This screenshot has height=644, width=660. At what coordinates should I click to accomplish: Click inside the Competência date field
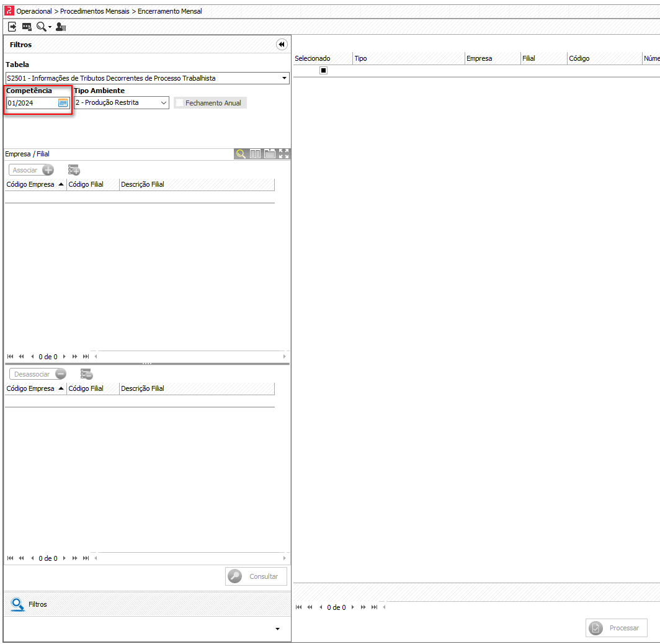tap(31, 103)
